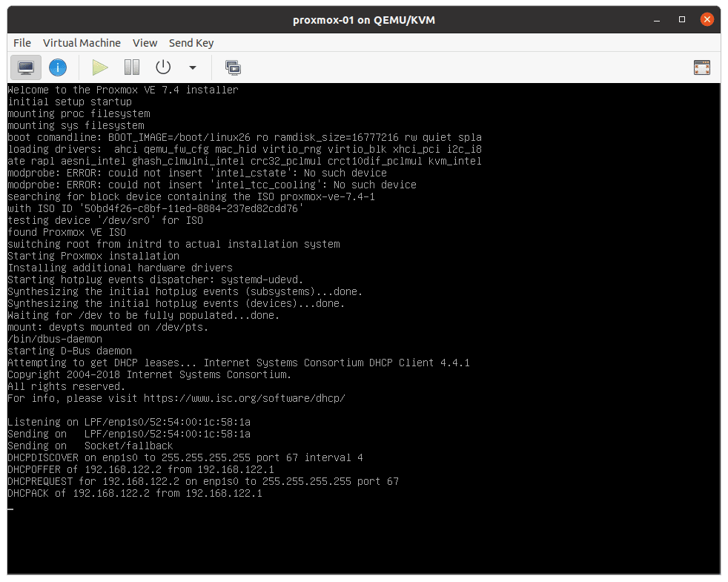Click the 'DHCPACK of 192.168.122.2' line

(x=135, y=493)
